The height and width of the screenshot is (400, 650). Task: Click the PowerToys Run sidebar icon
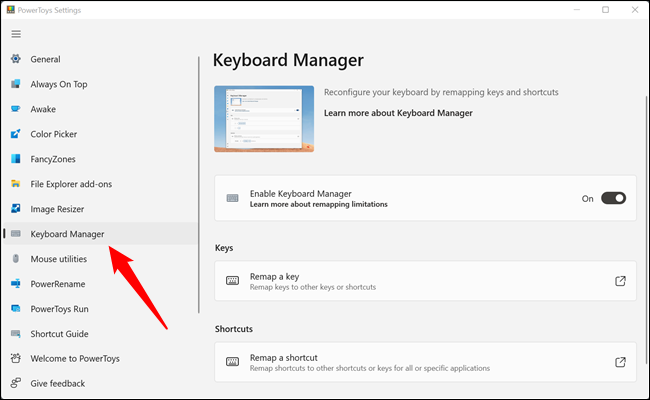click(x=16, y=309)
